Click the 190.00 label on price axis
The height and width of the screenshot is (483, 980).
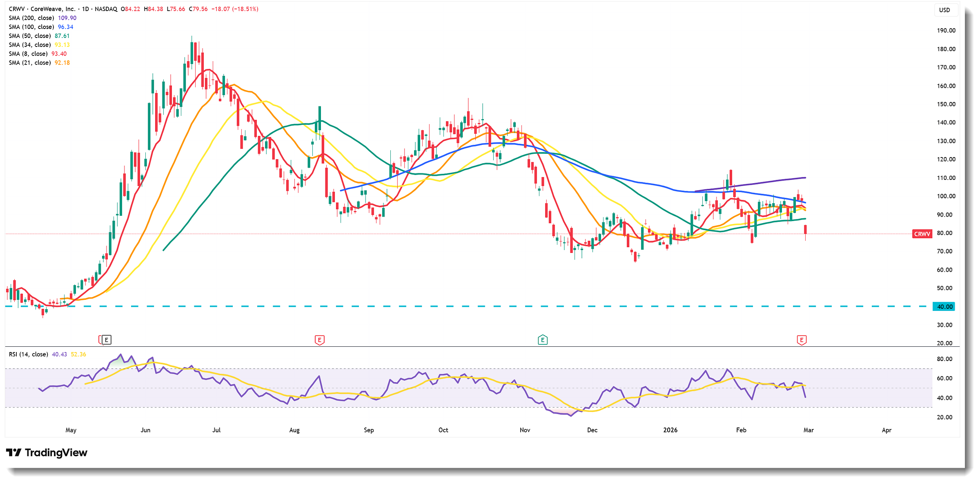(x=946, y=31)
